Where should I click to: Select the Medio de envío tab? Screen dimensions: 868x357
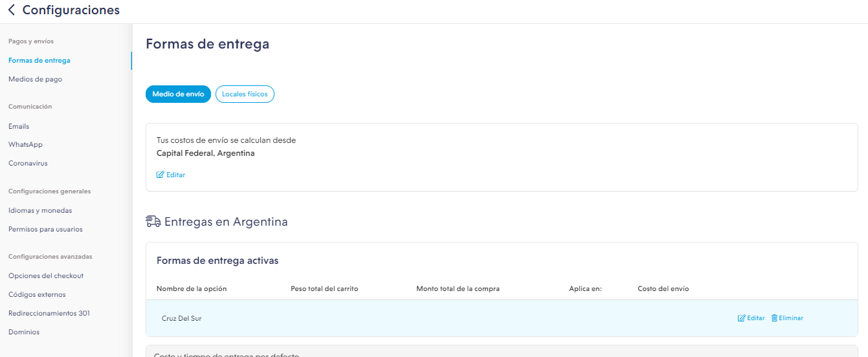pos(178,94)
